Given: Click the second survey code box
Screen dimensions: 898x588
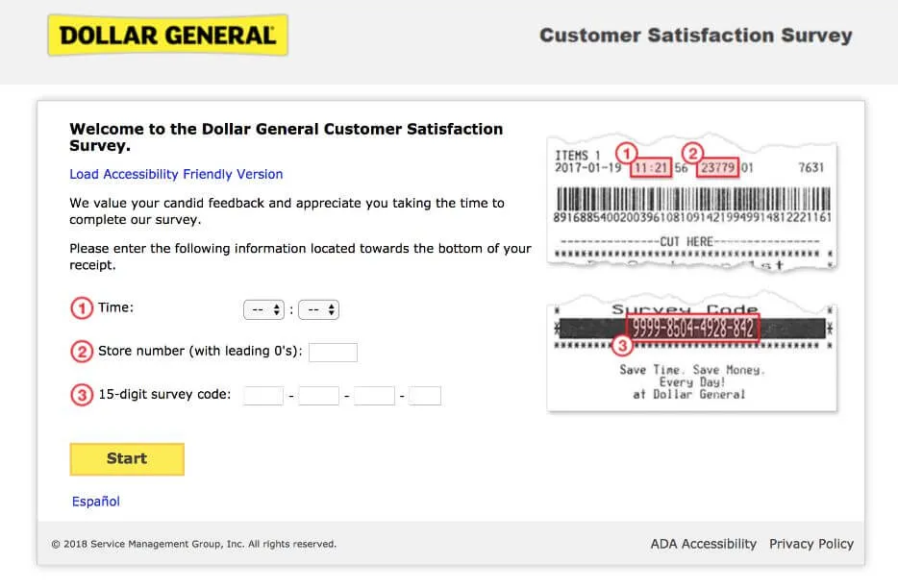Looking at the screenshot, I should pyautogui.click(x=318, y=395).
